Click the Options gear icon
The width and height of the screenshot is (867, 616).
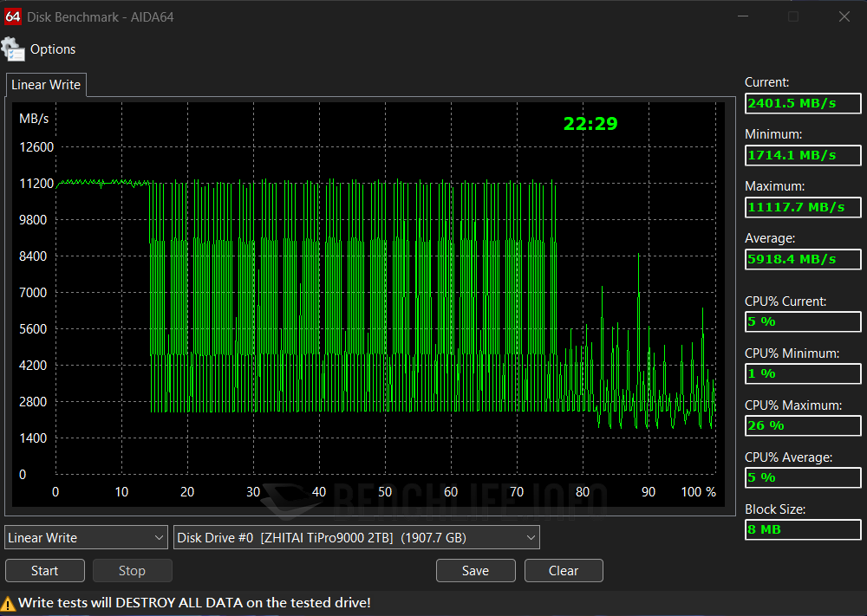click(x=13, y=49)
